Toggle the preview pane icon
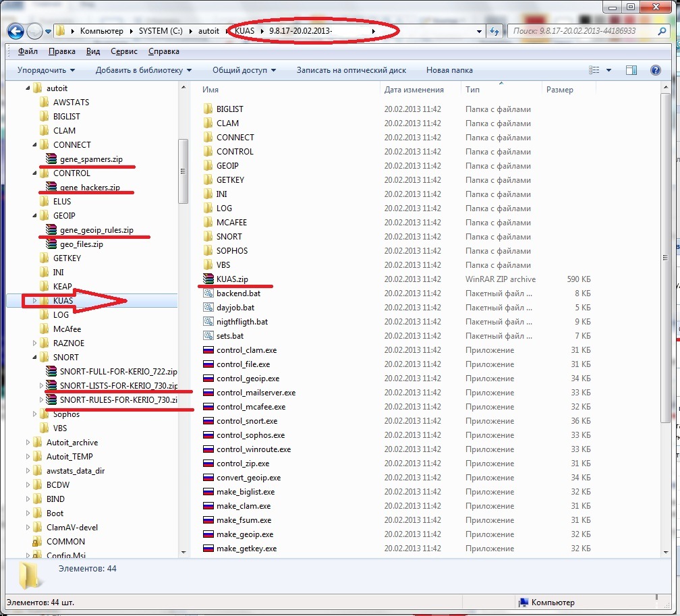This screenshot has height=616, width=680. pyautogui.click(x=631, y=70)
